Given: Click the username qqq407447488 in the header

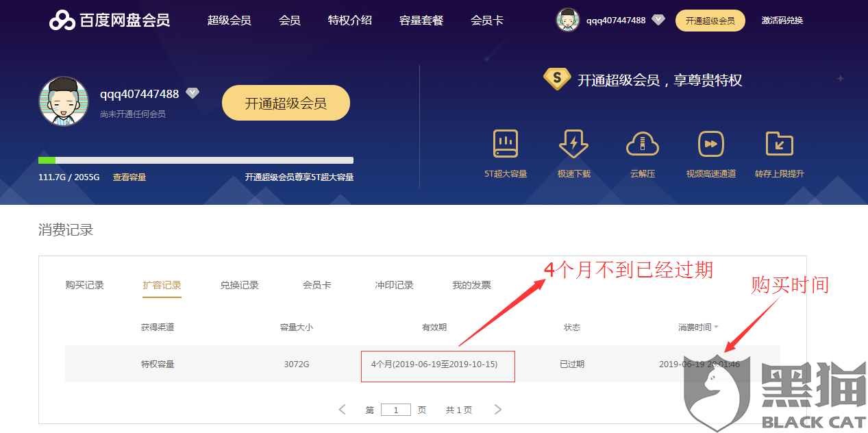Looking at the screenshot, I should [616, 21].
